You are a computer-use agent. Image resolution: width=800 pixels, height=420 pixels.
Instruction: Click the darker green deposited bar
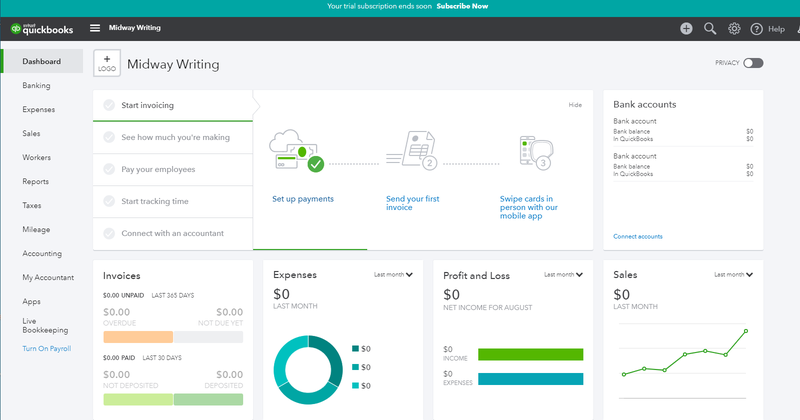(x=208, y=400)
